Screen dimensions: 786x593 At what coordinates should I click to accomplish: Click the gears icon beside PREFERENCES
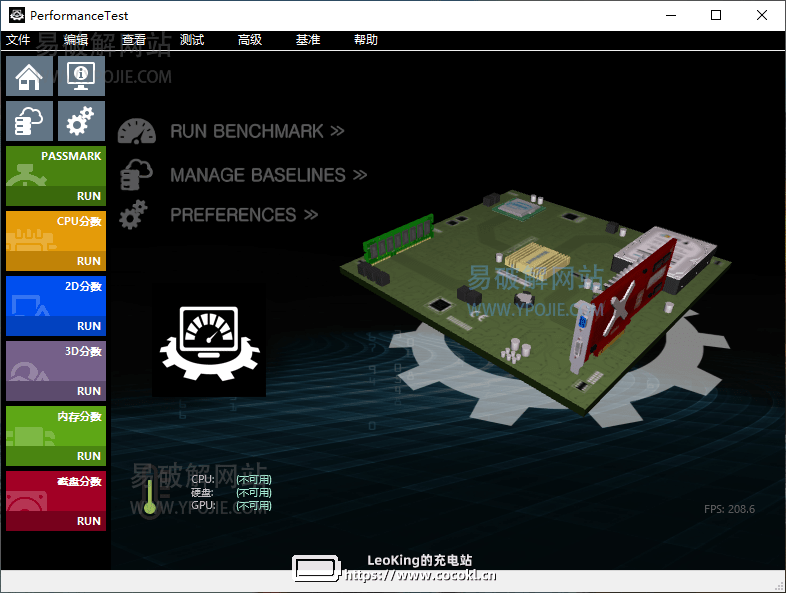coord(133,215)
